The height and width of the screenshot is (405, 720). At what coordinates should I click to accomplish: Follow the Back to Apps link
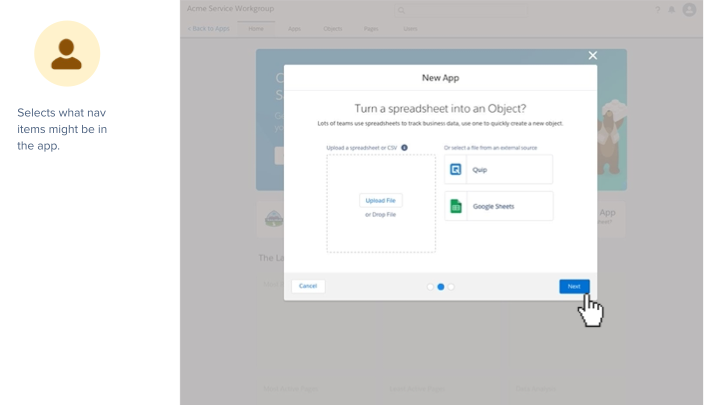(x=209, y=29)
